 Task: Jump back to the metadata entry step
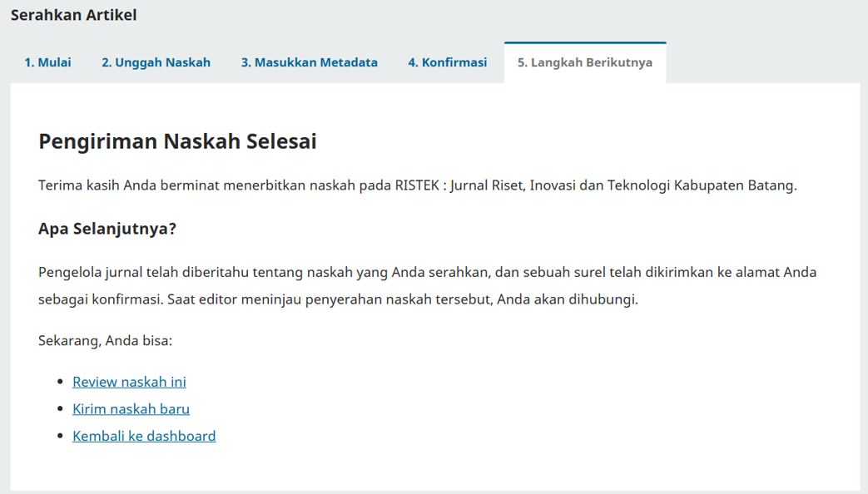click(309, 62)
